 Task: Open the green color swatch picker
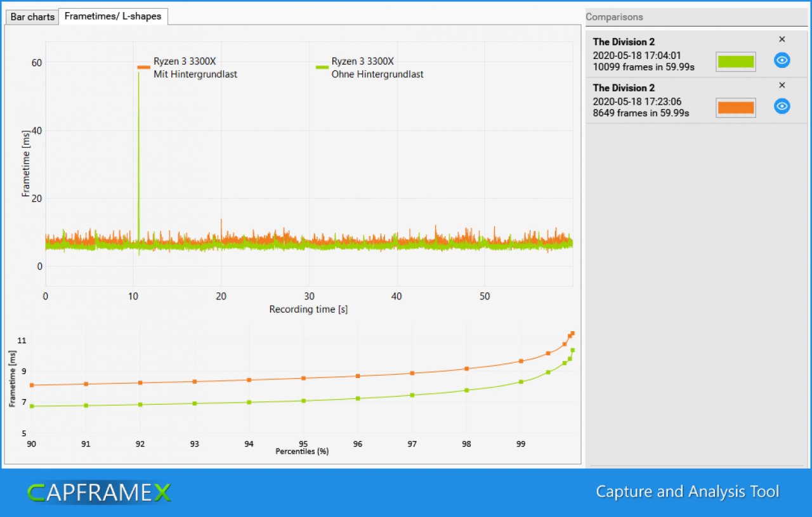click(736, 62)
